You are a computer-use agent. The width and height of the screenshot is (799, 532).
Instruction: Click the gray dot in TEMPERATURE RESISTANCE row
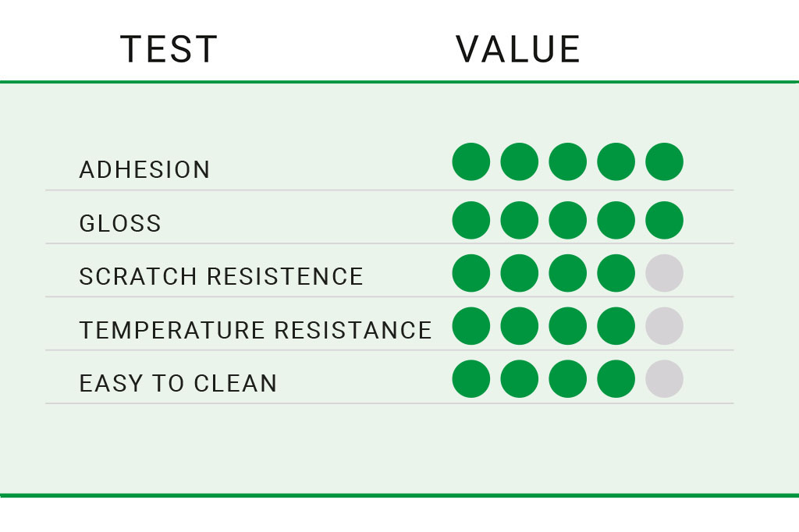(x=664, y=326)
